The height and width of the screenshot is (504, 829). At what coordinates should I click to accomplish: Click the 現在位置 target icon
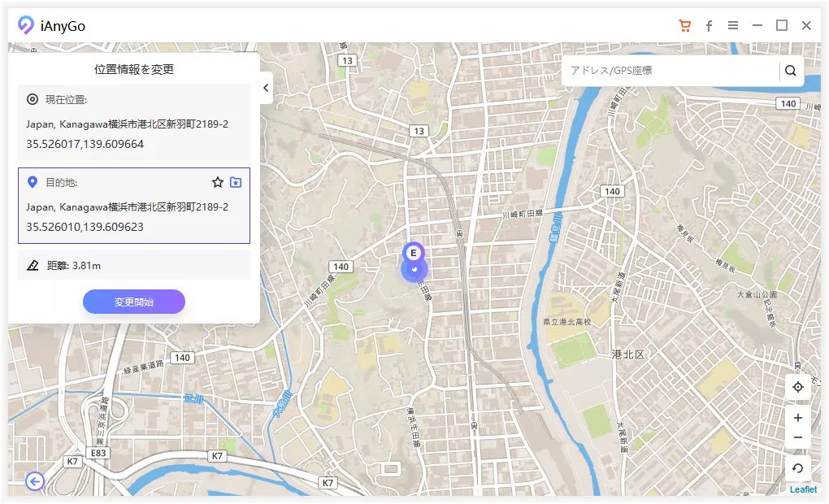[x=33, y=99]
